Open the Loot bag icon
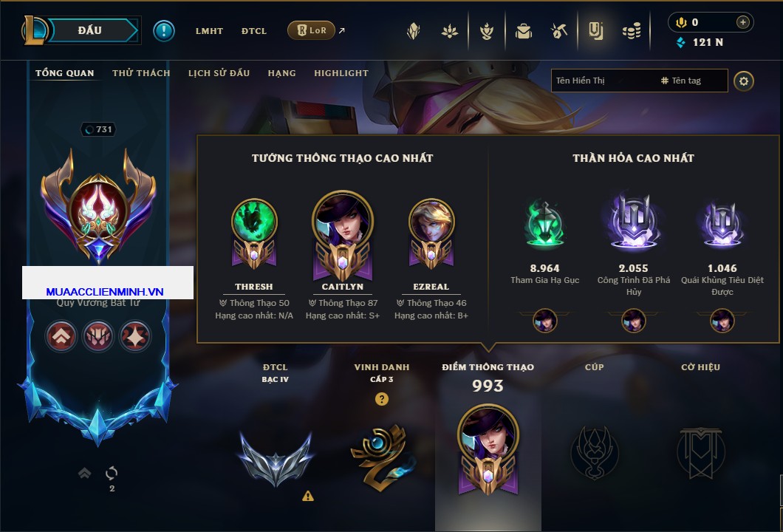This screenshot has width=783, height=532. 523,31
